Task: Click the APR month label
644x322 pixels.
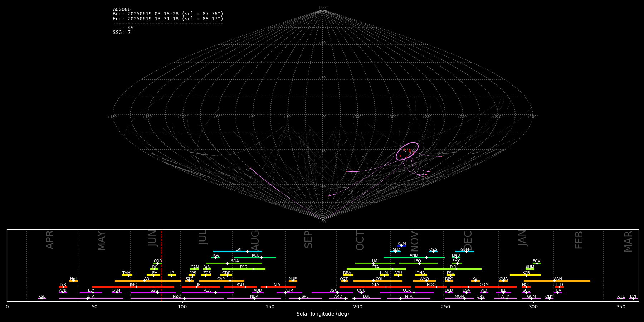Action: [50, 240]
